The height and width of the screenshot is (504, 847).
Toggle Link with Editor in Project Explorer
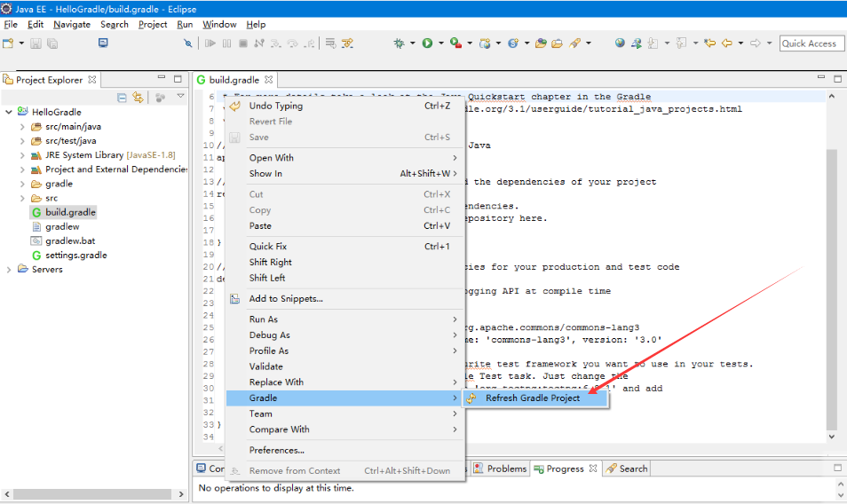click(139, 98)
